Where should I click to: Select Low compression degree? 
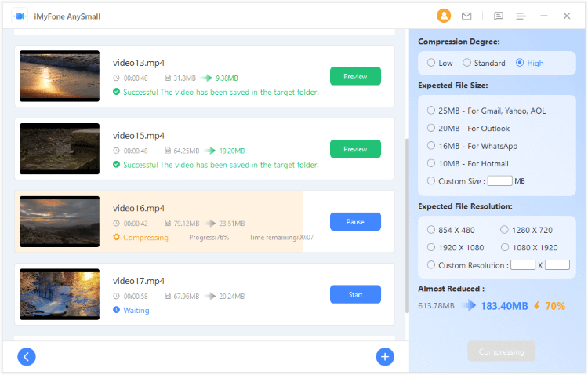pos(431,63)
